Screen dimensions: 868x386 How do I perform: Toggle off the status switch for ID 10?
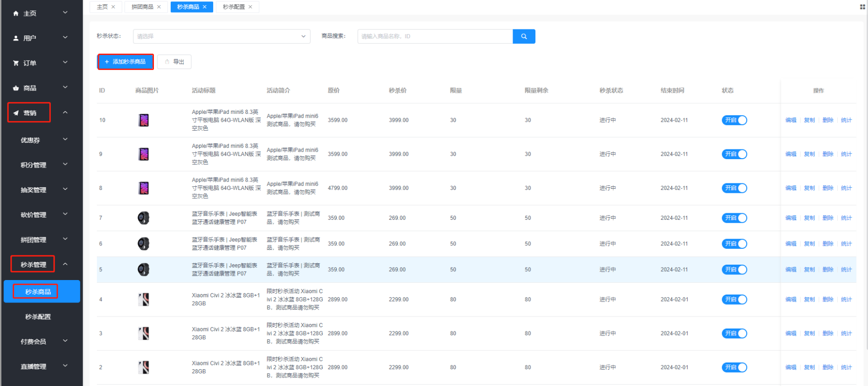coord(734,120)
